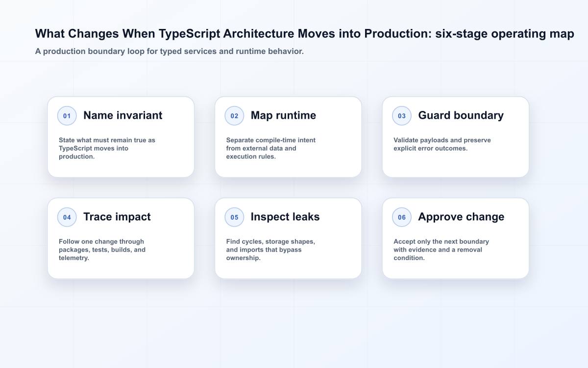Image resolution: width=588 pixels, height=368 pixels.
Task: Select the 'Name invariant' card heading
Action: coord(122,115)
